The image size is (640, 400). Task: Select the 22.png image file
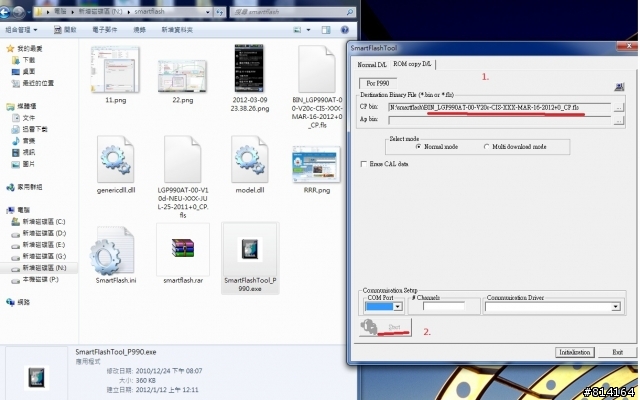pos(182,76)
